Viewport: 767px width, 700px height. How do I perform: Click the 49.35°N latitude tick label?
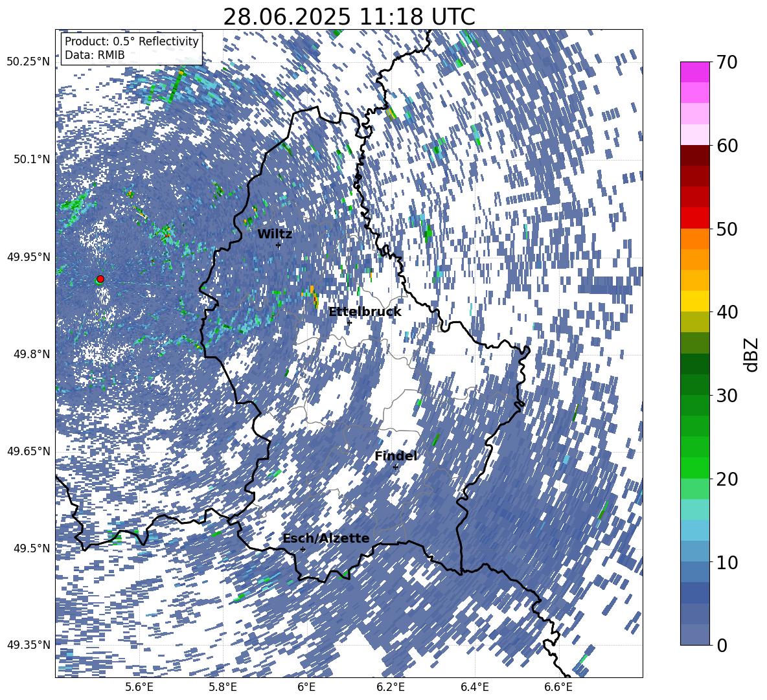point(29,645)
